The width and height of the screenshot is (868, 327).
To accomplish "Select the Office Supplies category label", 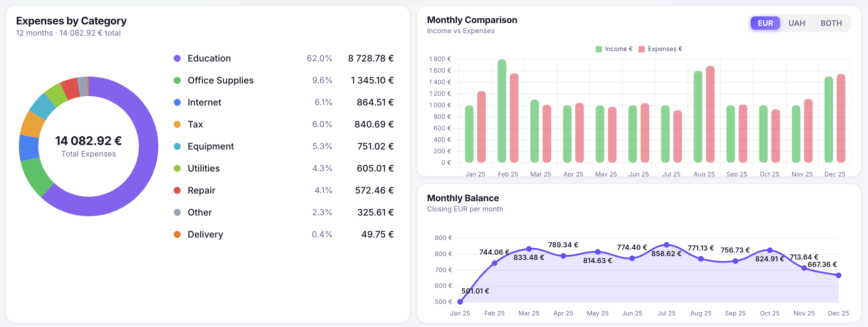I will [220, 80].
